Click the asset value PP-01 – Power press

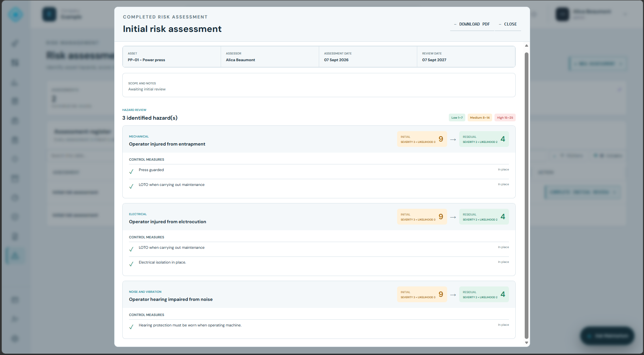click(x=146, y=60)
